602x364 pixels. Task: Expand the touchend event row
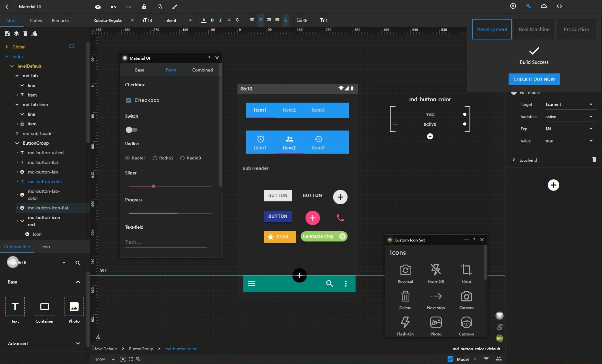click(514, 160)
